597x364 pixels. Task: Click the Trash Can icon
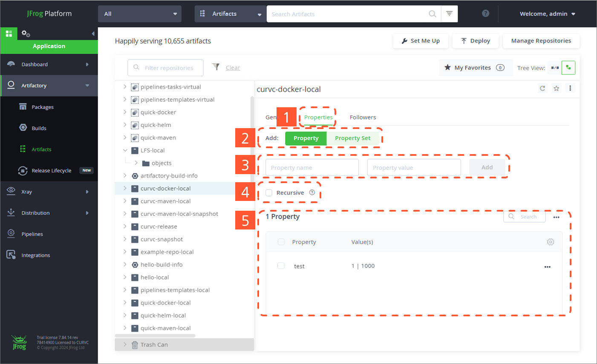tap(135, 345)
